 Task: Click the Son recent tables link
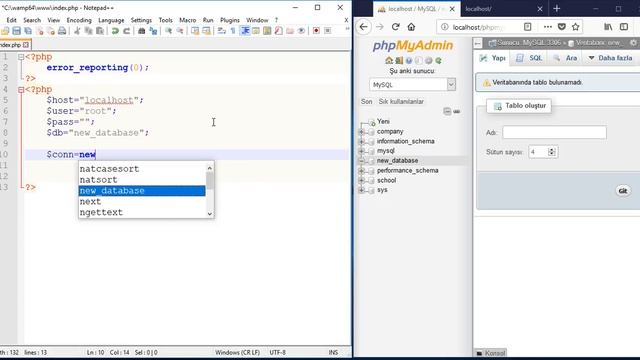[367, 102]
